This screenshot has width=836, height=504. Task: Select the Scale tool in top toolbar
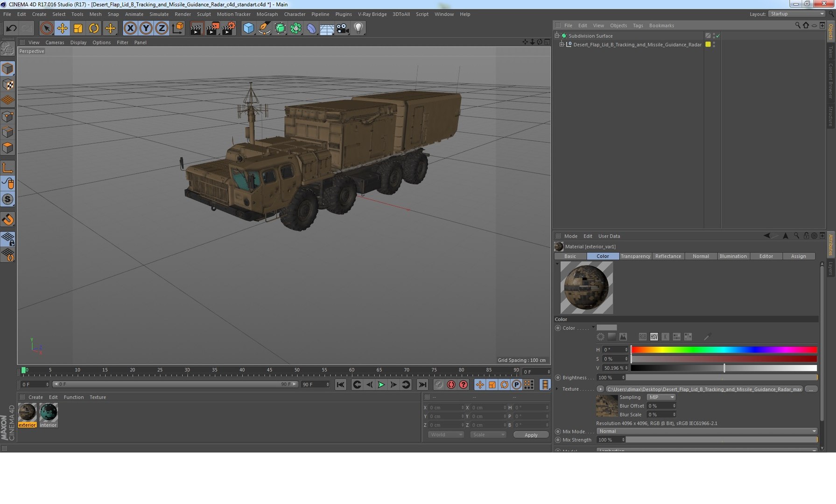78,28
